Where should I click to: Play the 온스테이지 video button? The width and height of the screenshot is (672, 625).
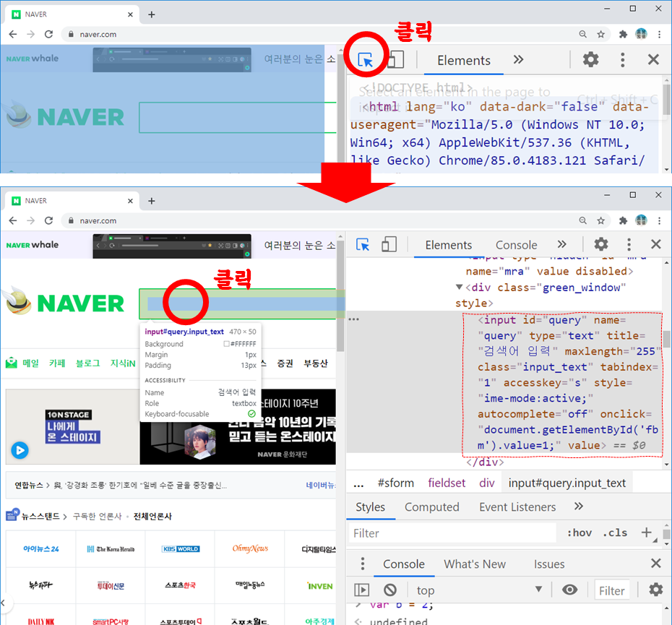click(20, 450)
